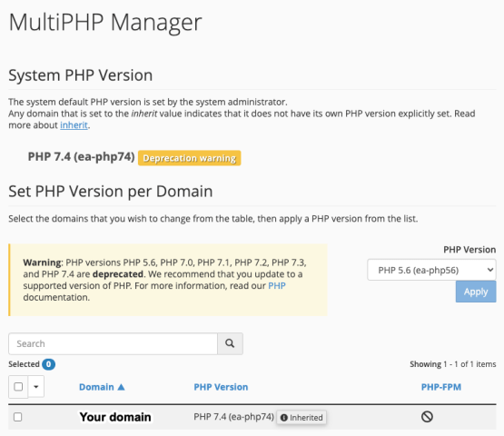The height and width of the screenshot is (436, 504).
Task: Toggle the select-all domains checkbox
Action: (x=18, y=386)
